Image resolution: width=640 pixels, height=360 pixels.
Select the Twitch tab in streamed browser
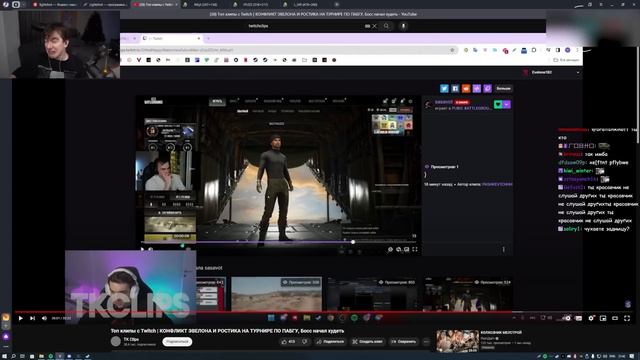pos(171,38)
